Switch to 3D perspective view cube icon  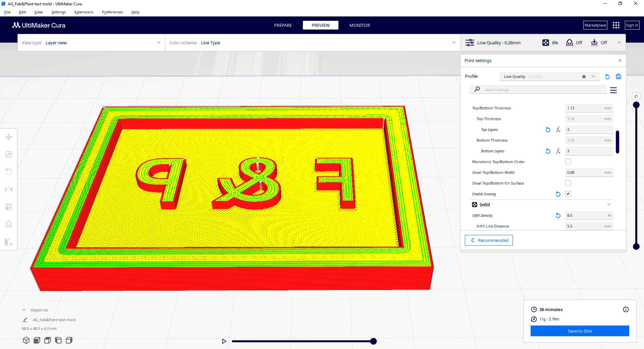pyautogui.click(x=26, y=340)
